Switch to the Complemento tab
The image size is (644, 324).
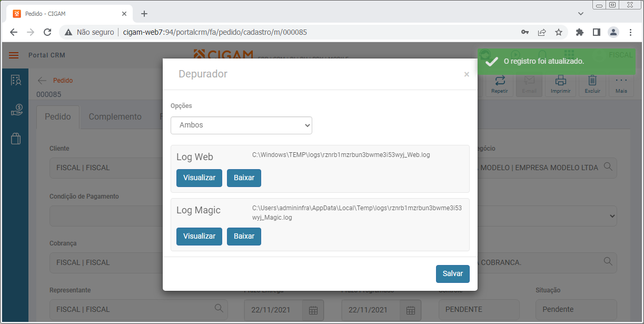click(x=115, y=117)
